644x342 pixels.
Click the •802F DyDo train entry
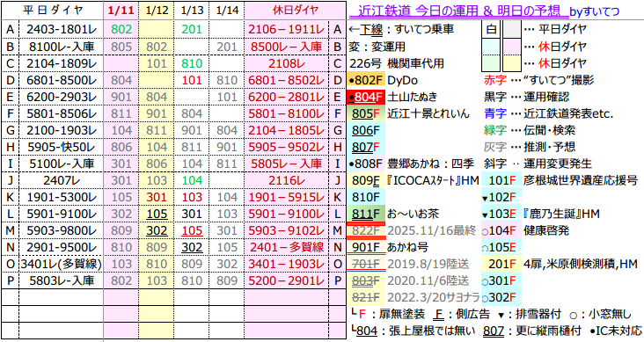coord(383,80)
